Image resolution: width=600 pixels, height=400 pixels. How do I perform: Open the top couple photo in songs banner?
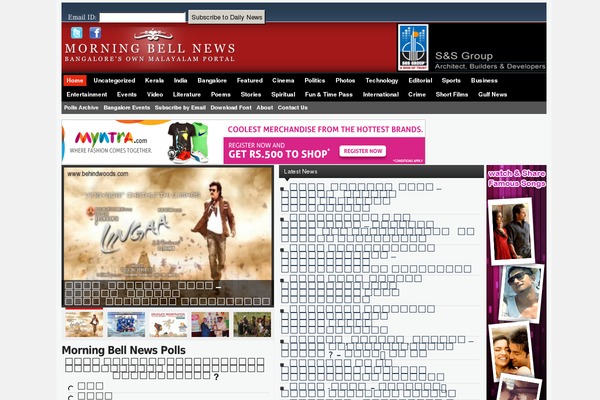(x=511, y=231)
